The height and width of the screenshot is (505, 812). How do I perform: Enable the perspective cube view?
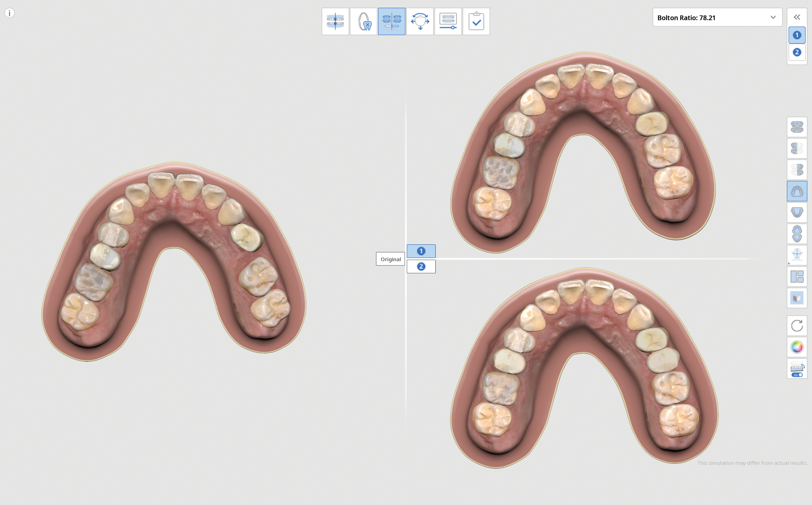[x=797, y=298]
